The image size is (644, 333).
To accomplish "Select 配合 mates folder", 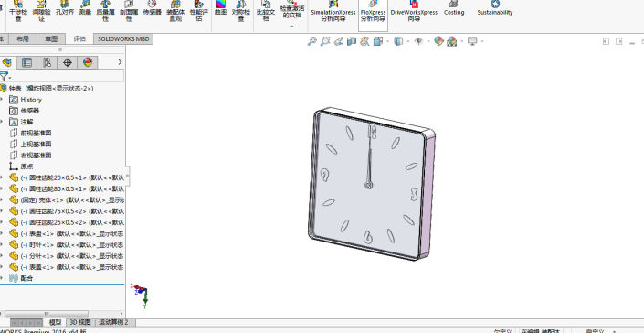I will point(21,278).
